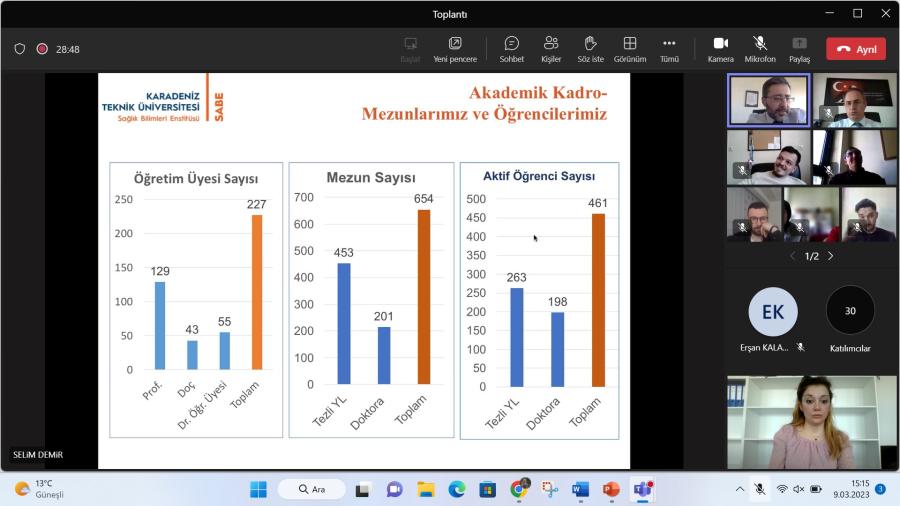Maximize the Toplantı window
Image resolution: width=900 pixels, height=506 pixels.
[x=858, y=13]
